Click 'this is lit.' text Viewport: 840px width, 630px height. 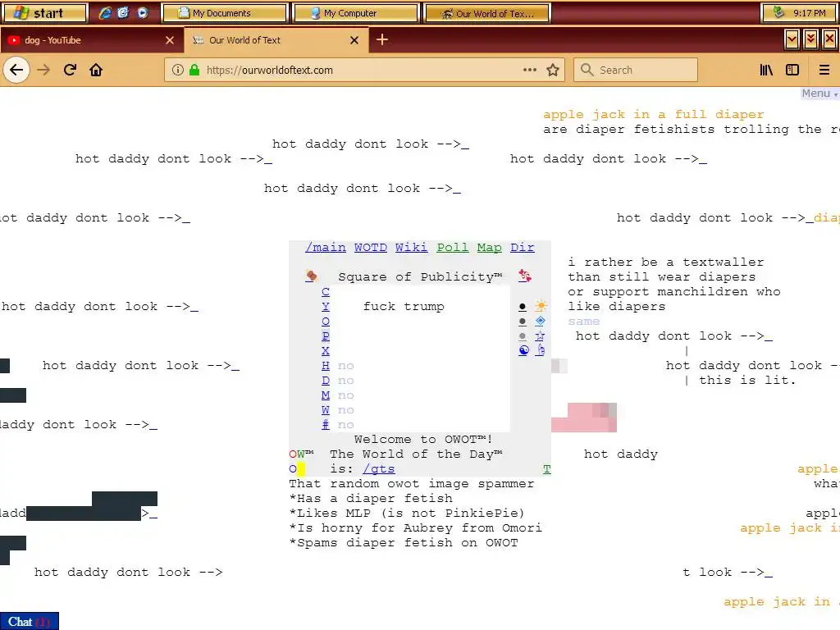(747, 381)
